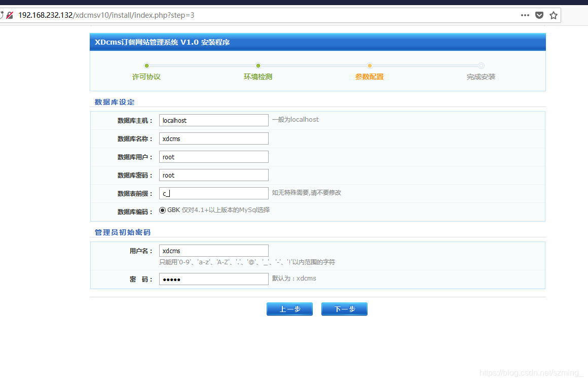Click the green dot above 环境检测
The width and height of the screenshot is (588, 382).
[258, 65]
